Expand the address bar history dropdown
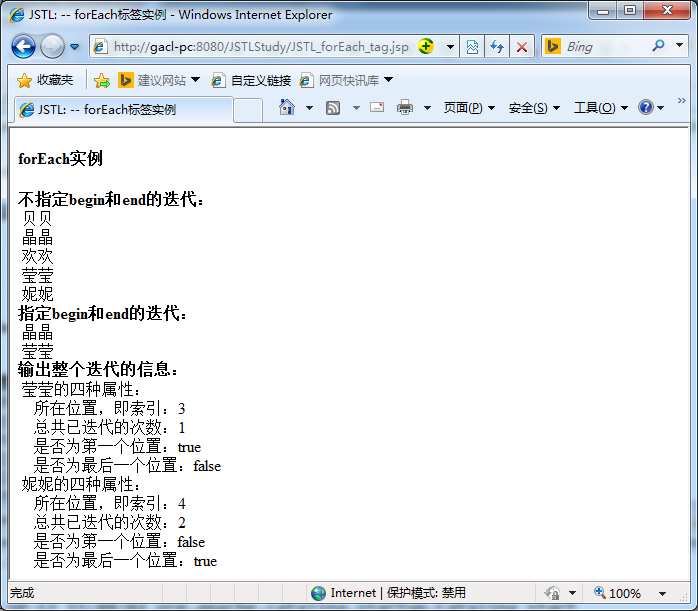 pyautogui.click(x=450, y=46)
